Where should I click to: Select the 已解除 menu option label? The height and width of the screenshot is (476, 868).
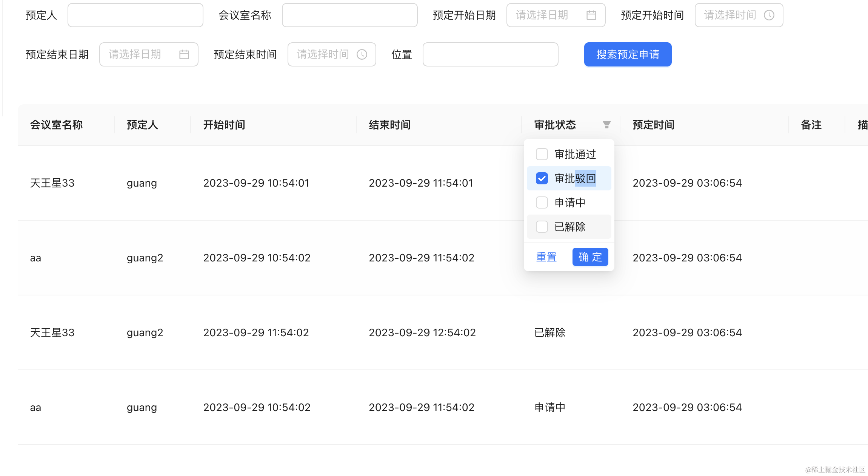tap(570, 227)
